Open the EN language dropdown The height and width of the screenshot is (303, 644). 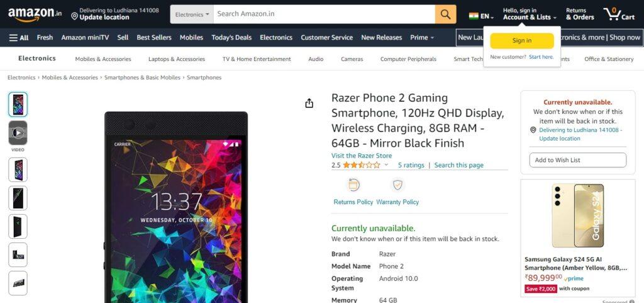pyautogui.click(x=481, y=16)
